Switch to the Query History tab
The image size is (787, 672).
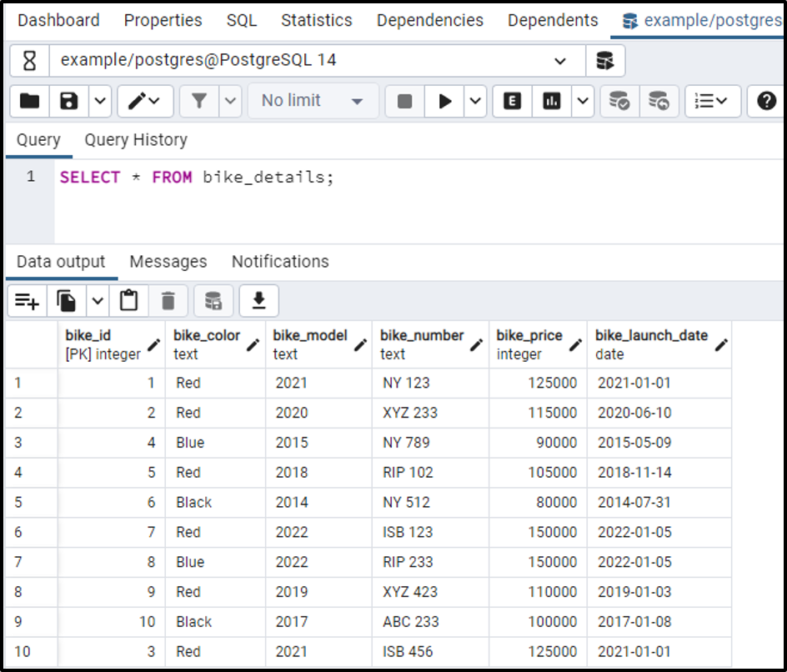pyautogui.click(x=136, y=140)
